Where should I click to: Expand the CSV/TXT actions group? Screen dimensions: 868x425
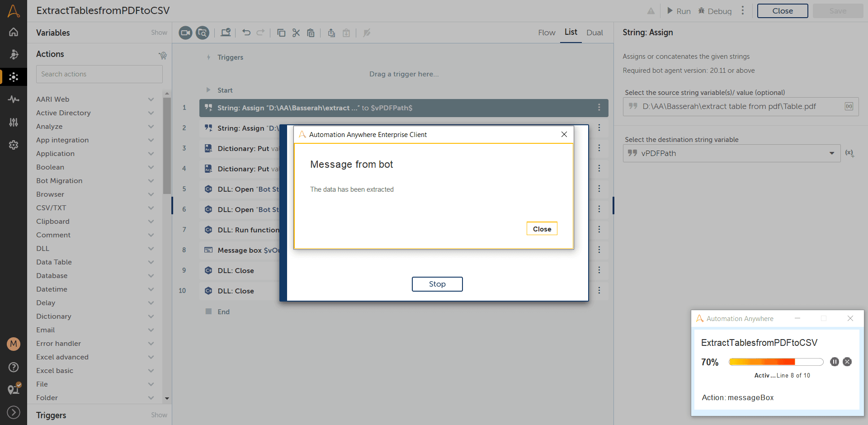point(151,208)
